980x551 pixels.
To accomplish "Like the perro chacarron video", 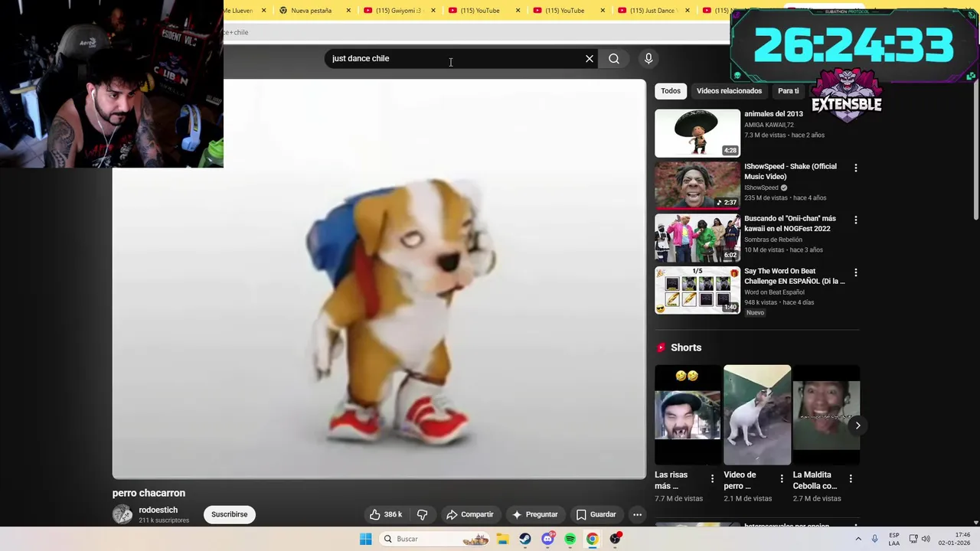I will click(386, 514).
